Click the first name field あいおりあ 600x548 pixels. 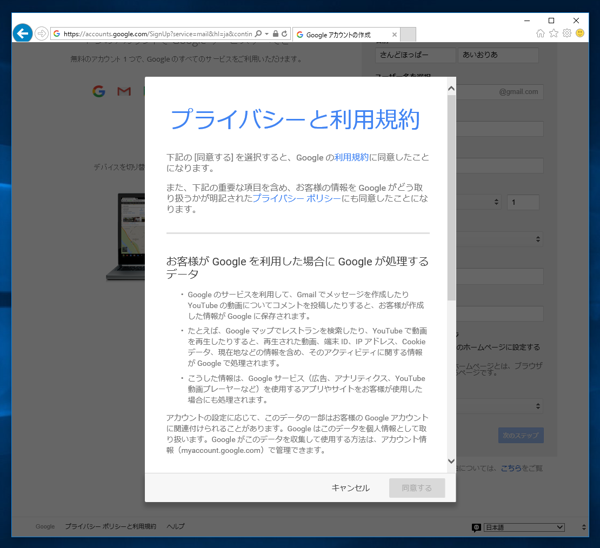(x=498, y=55)
